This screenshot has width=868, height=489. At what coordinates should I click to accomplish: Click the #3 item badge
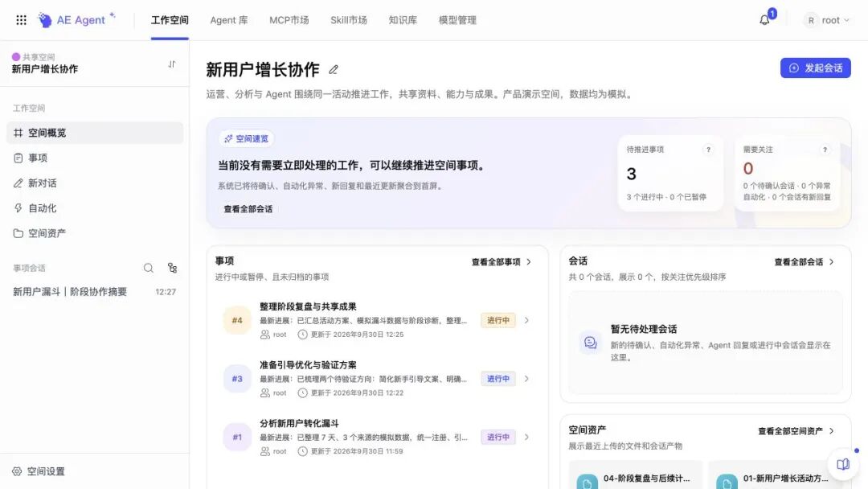point(237,379)
